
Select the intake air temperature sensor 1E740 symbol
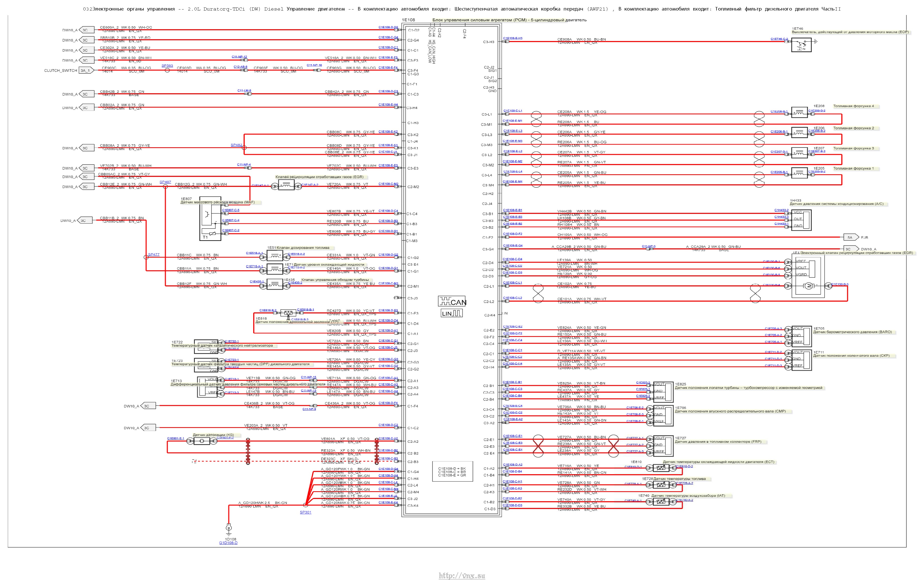click(x=661, y=502)
